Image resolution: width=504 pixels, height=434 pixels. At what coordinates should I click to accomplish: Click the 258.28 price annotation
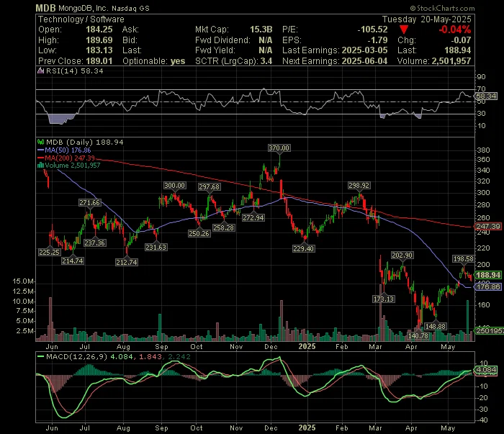pos(224,228)
